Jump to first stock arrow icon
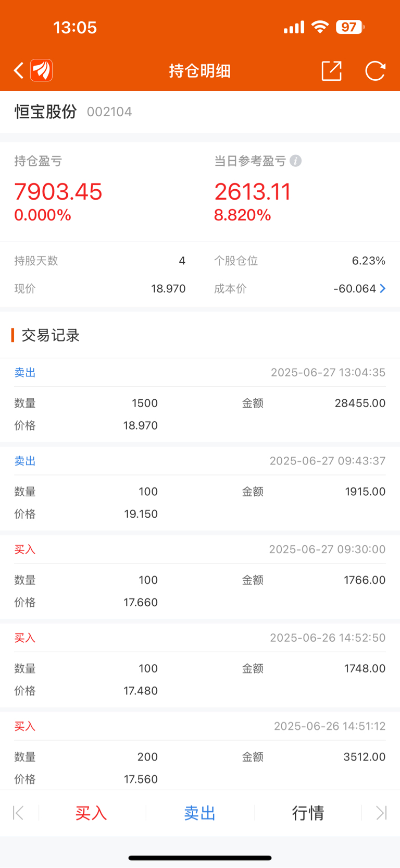 (18, 813)
